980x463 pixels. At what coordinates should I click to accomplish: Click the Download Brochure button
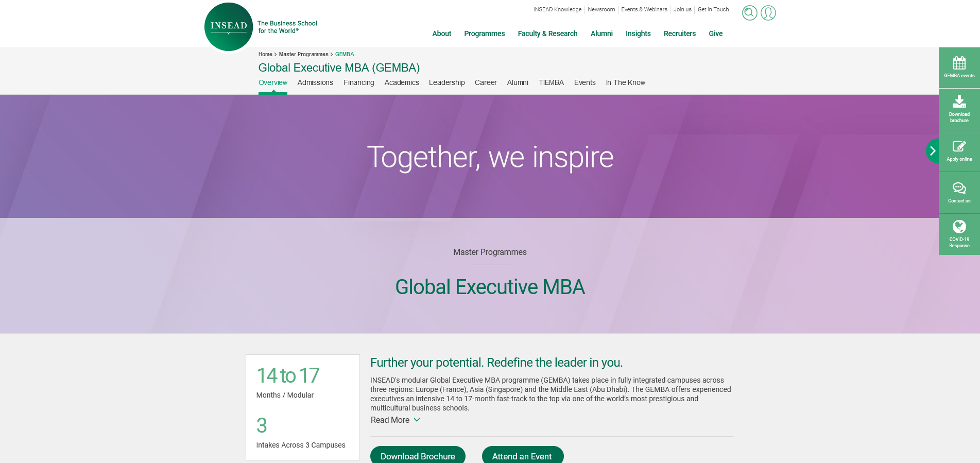pyautogui.click(x=418, y=456)
